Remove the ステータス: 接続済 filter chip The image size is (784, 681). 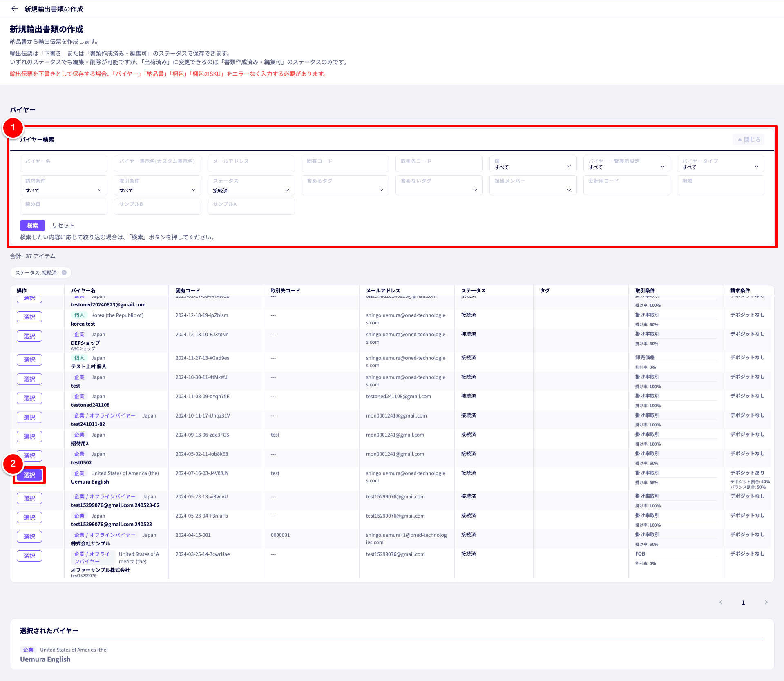64,272
